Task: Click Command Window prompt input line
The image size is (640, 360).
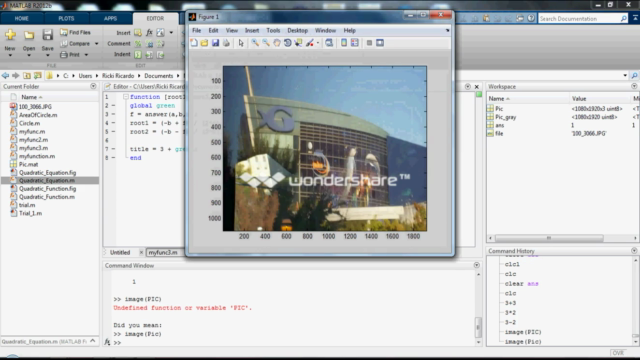Action: pyautogui.click(x=294, y=342)
